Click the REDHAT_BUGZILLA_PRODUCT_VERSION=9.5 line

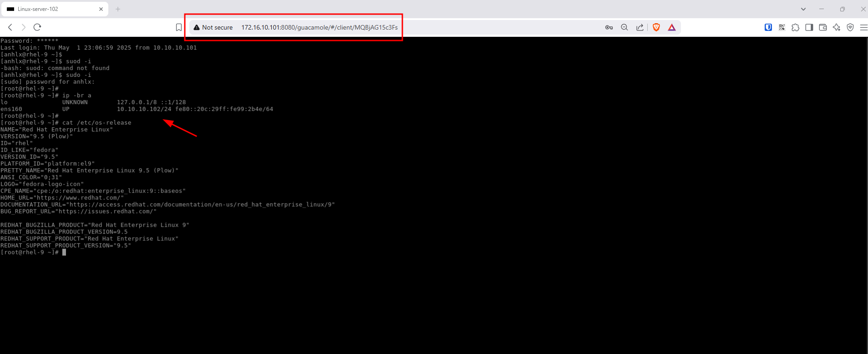(x=64, y=232)
